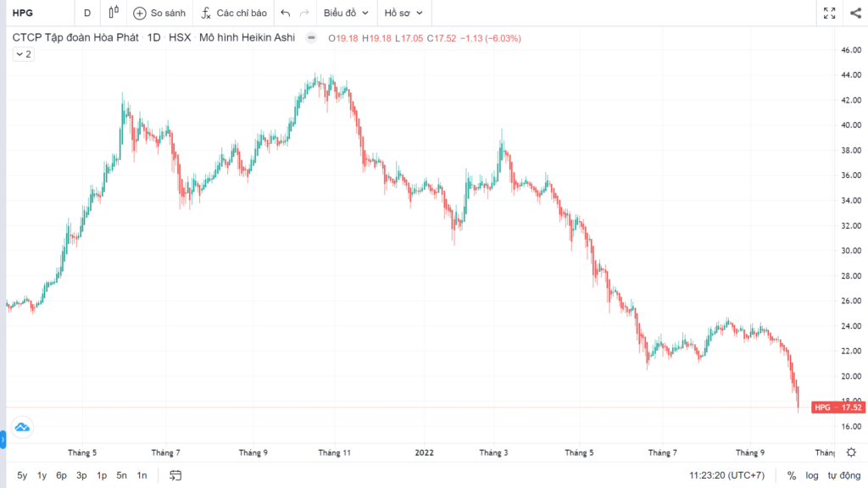Share the chart via share icon

856,13
